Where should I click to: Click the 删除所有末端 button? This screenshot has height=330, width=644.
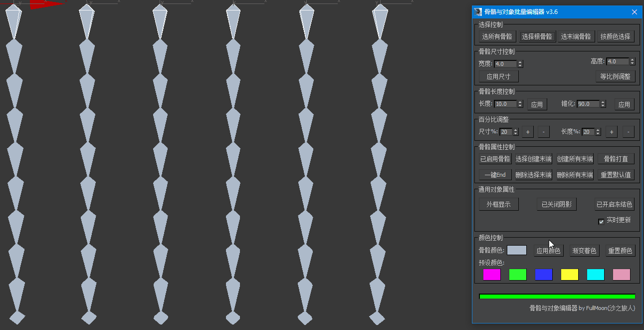click(x=575, y=175)
